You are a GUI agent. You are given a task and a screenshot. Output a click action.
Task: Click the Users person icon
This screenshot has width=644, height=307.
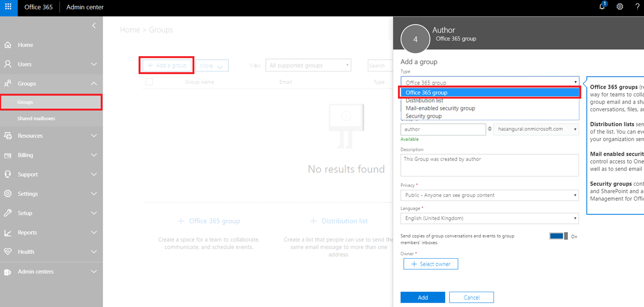click(8, 64)
